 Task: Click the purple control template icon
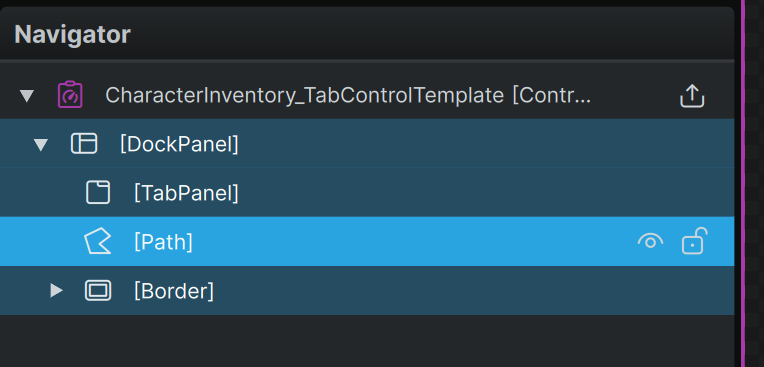(x=70, y=95)
